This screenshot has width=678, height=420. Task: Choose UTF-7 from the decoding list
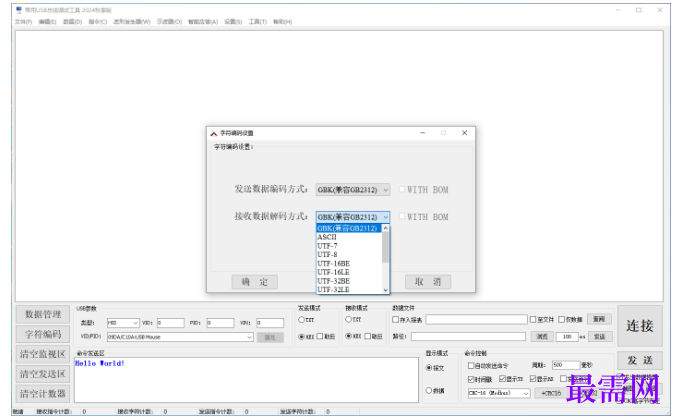[x=349, y=246]
